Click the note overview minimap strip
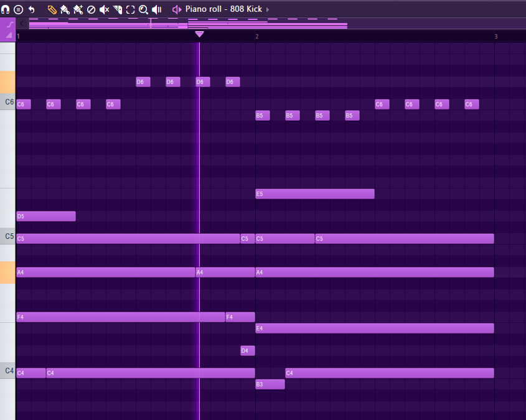 (x=277, y=24)
